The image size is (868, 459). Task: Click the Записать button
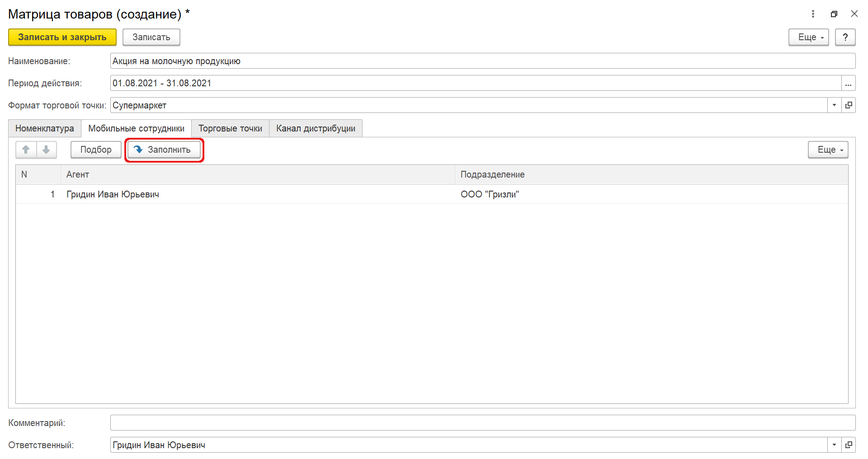pyautogui.click(x=151, y=37)
